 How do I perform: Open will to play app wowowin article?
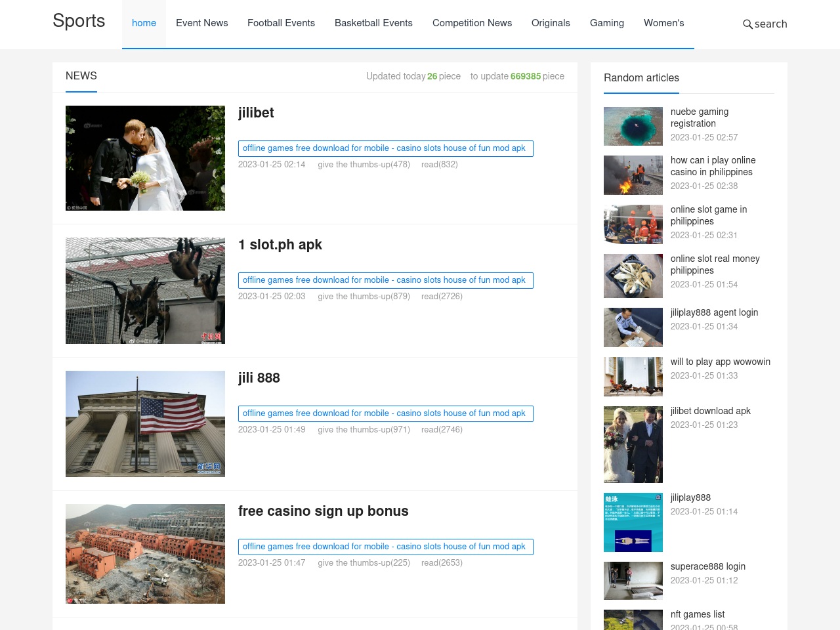pyautogui.click(x=721, y=362)
